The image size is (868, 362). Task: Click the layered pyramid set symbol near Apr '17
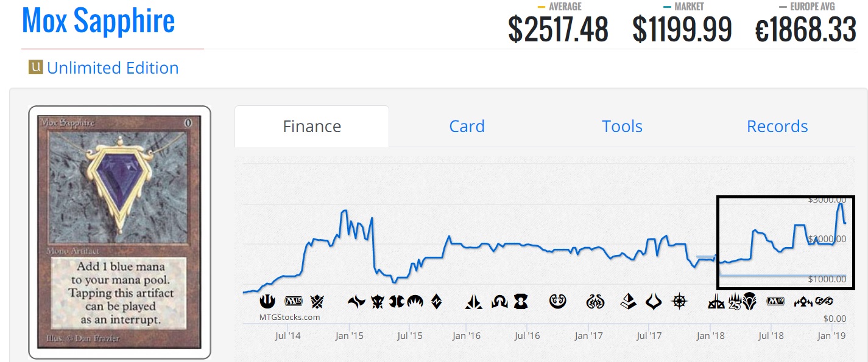coord(629,301)
